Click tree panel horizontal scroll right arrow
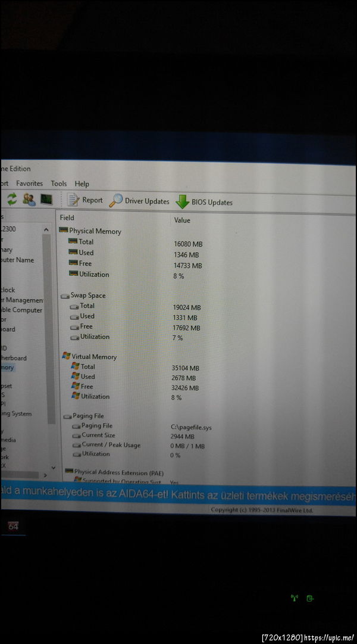 (45, 475)
